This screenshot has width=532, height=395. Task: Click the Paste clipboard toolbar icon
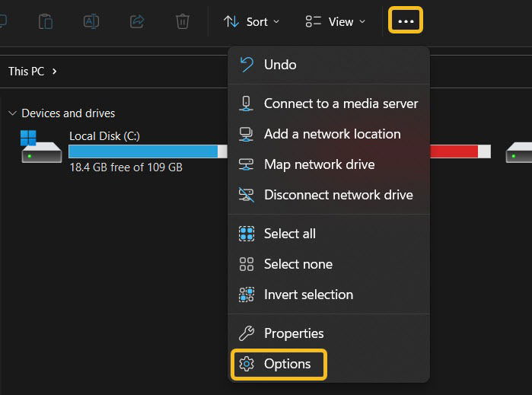[x=46, y=22]
